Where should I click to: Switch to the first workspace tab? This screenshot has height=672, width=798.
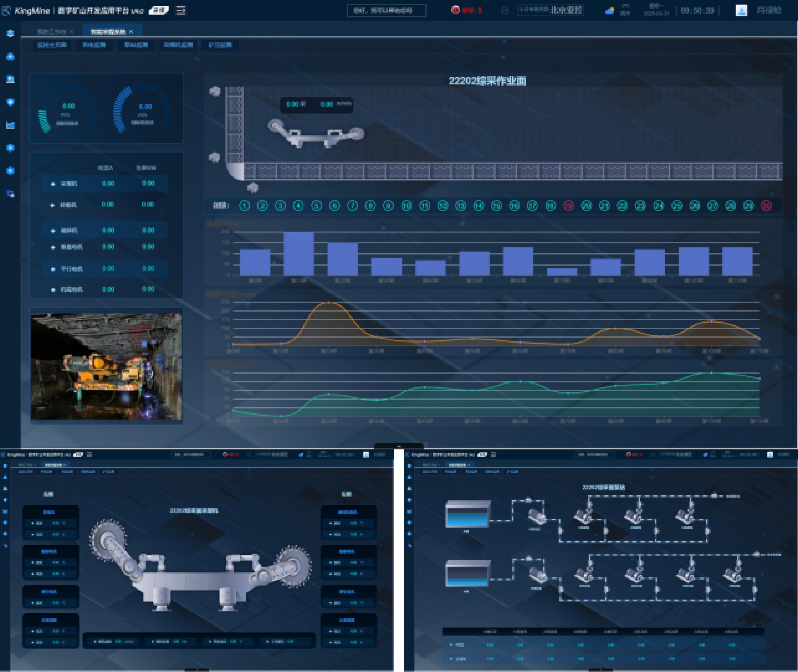[x=52, y=31]
